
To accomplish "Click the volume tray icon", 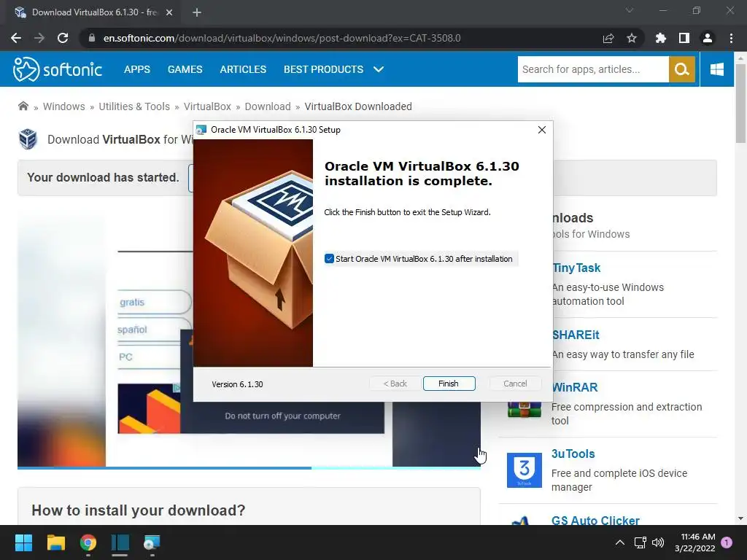I will [x=658, y=542].
